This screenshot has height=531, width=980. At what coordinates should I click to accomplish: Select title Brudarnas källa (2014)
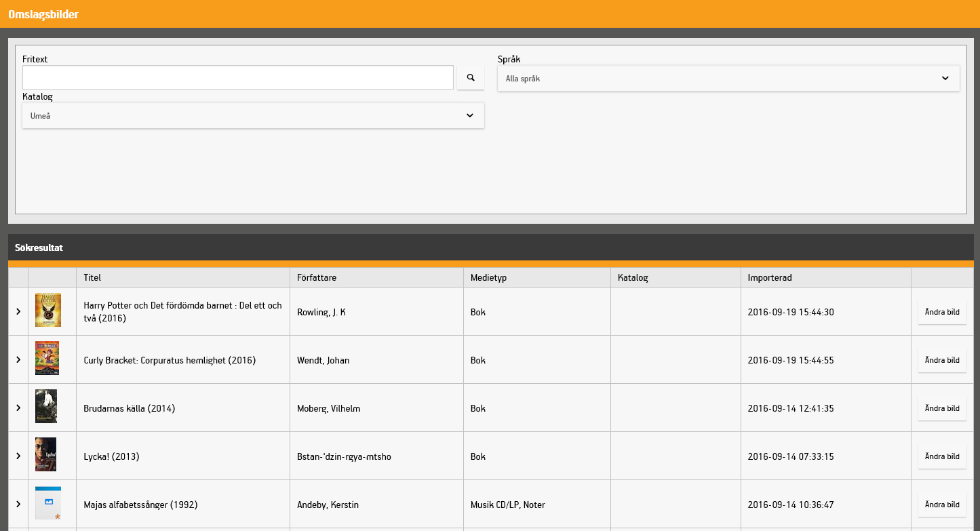pyautogui.click(x=130, y=408)
